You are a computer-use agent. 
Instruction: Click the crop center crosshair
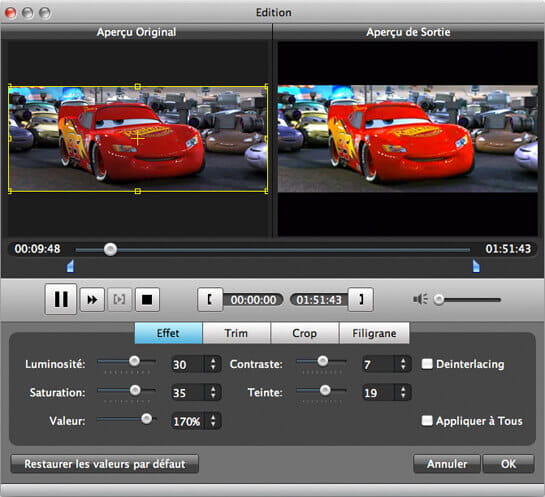pyautogui.click(x=138, y=139)
